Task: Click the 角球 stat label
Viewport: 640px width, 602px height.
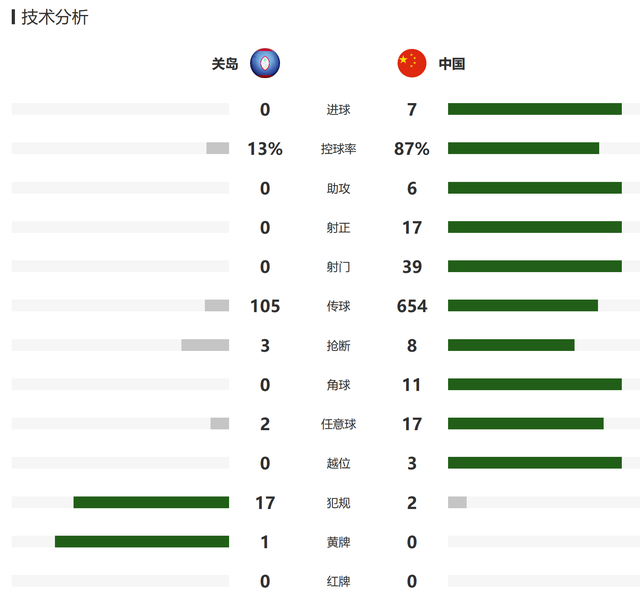Action: tap(338, 384)
